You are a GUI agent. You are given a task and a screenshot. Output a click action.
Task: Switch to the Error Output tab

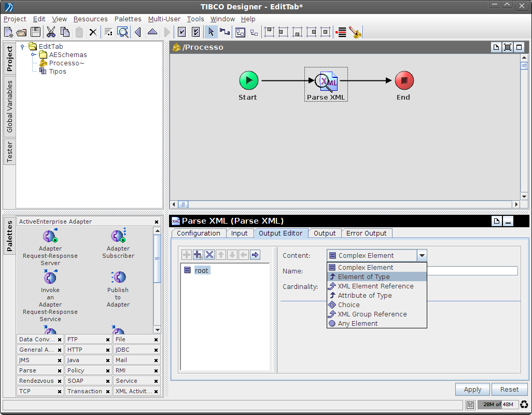point(367,233)
